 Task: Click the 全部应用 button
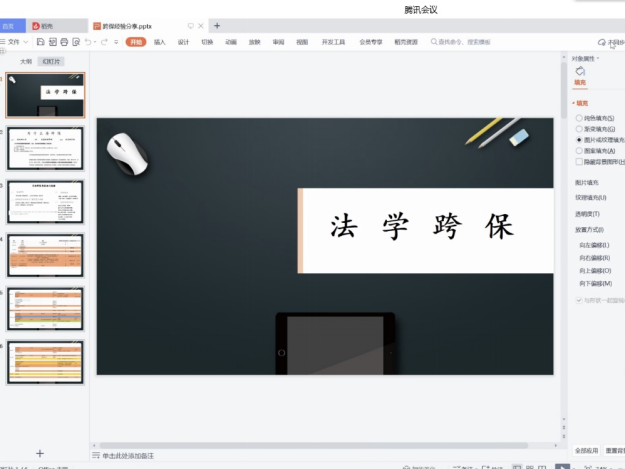pos(587,451)
